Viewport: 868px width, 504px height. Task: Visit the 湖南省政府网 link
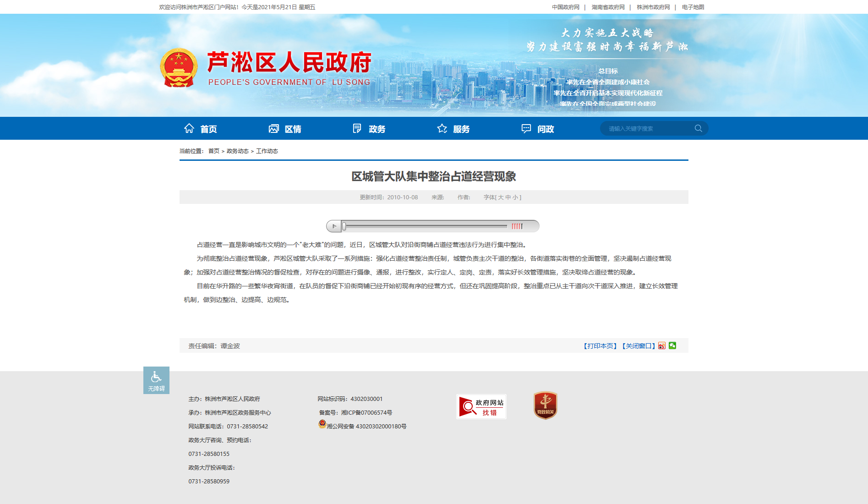click(x=608, y=7)
